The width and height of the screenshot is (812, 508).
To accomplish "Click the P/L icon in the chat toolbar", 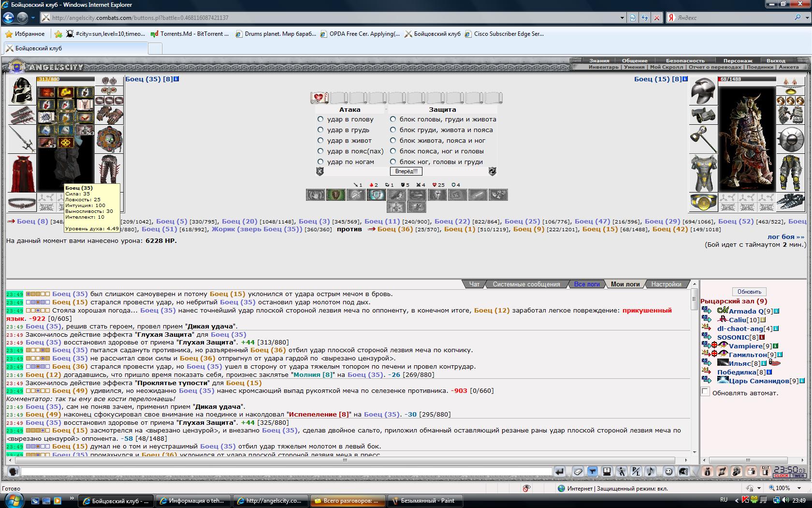I will tap(636, 471).
